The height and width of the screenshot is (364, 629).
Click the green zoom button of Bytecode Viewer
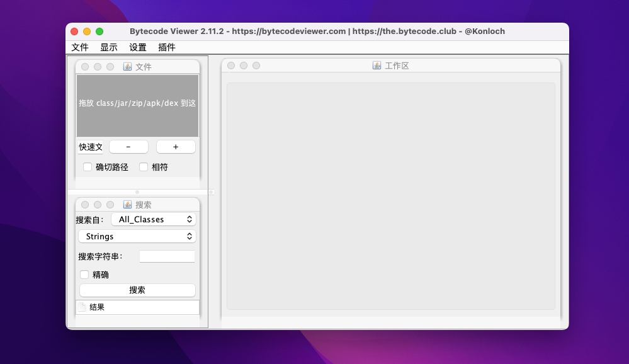(99, 31)
